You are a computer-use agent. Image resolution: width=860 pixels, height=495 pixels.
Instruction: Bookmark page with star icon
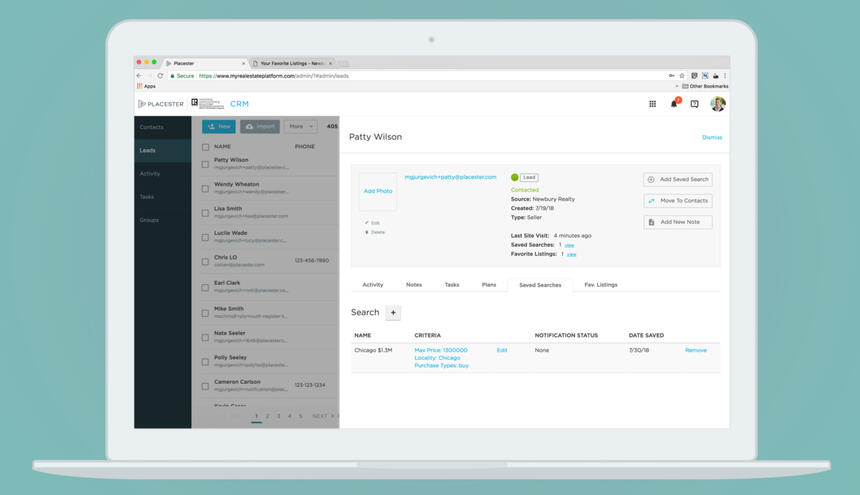point(682,76)
